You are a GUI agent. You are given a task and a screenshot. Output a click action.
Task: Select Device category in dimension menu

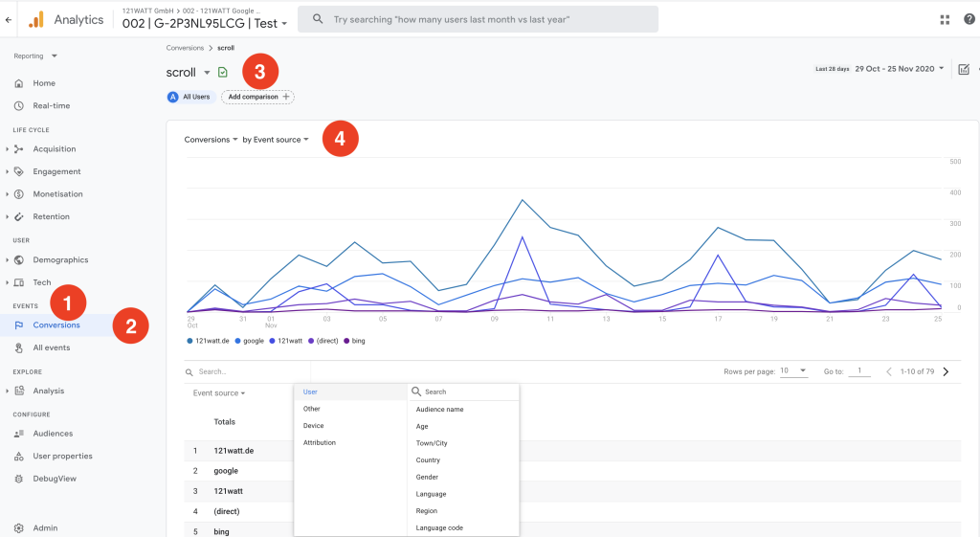click(314, 426)
